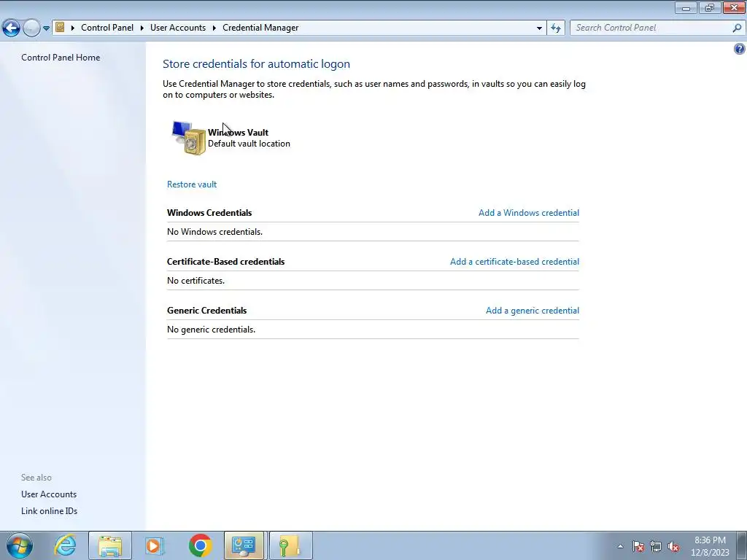Launch Google Chrome from taskbar
The image size is (747, 560).
coord(200,545)
